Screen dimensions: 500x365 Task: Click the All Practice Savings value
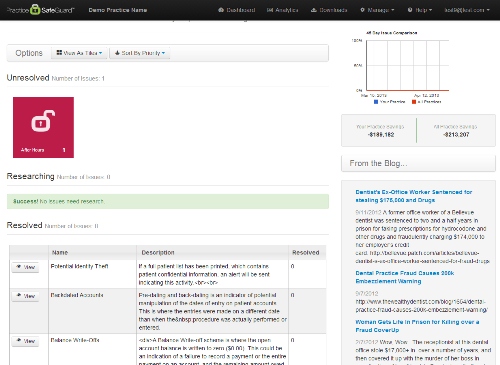coord(456,135)
